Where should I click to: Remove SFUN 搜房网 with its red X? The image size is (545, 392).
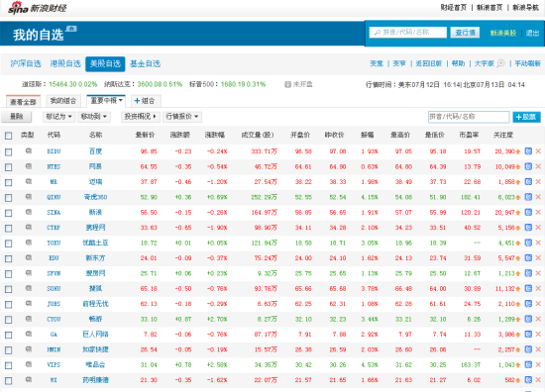[538, 273]
